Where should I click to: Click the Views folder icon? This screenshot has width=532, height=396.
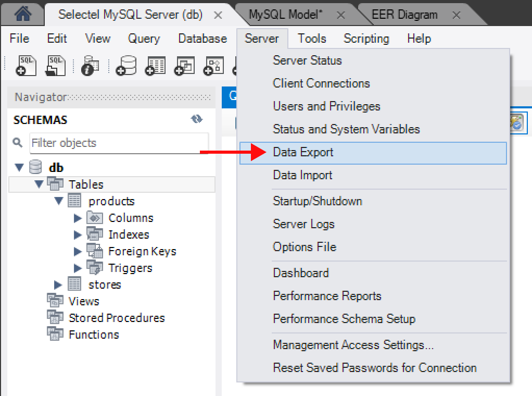coord(55,300)
